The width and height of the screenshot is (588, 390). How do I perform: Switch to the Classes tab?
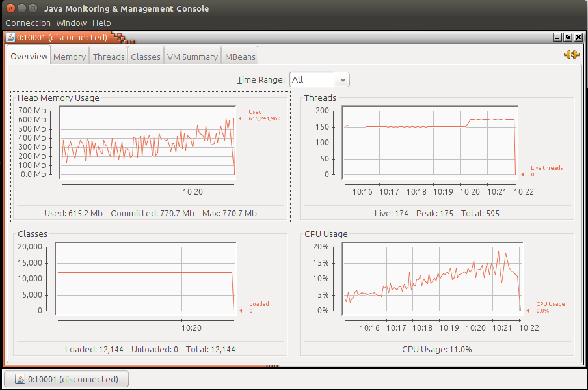pyautogui.click(x=146, y=57)
